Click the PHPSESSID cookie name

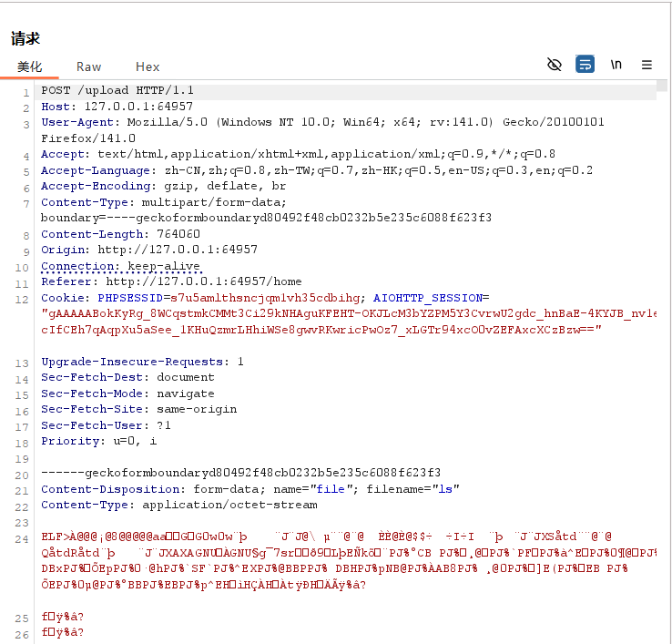[x=130, y=298]
